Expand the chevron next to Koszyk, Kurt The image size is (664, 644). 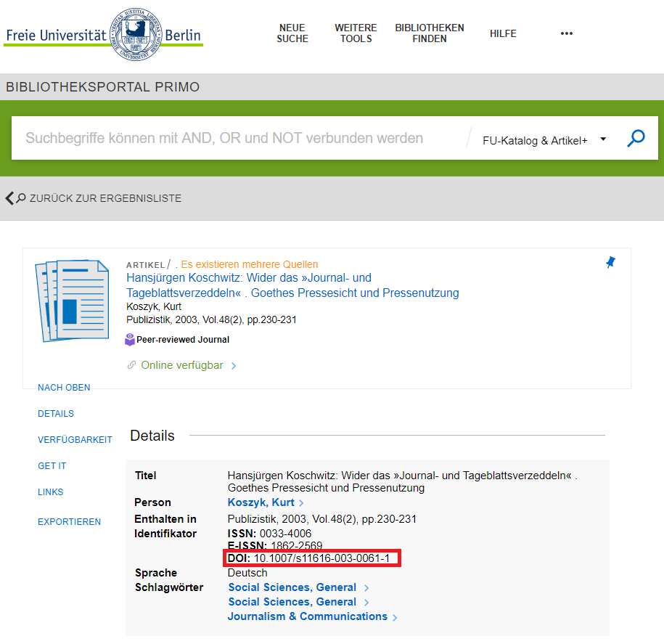tap(301, 503)
